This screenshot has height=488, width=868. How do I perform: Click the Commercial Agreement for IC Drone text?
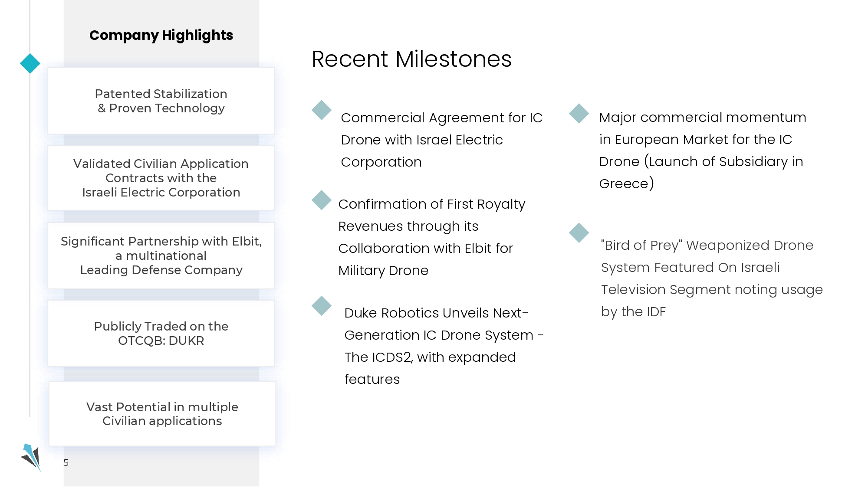[441, 140]
